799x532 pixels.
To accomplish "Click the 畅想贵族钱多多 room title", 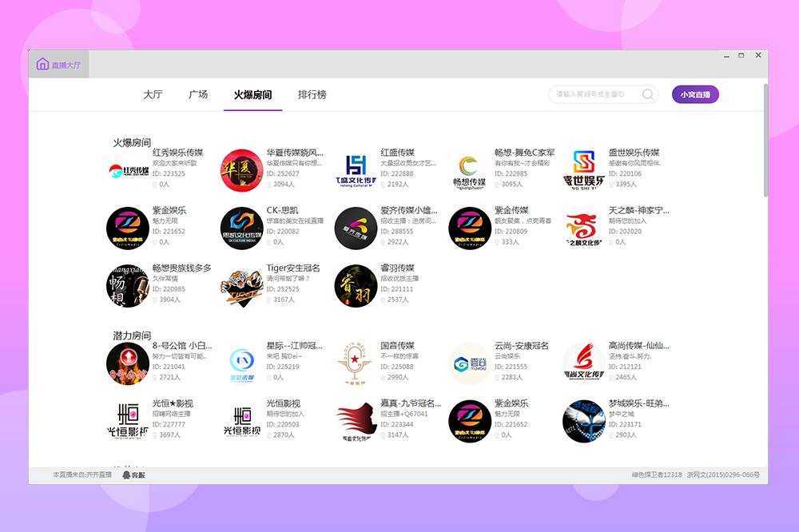I will pos(182,268).
